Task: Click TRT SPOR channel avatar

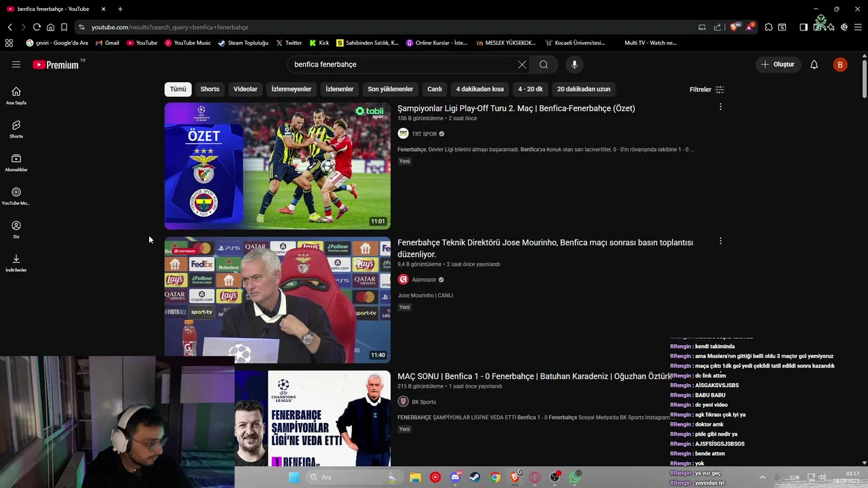Action: click(x=403, y=134)
